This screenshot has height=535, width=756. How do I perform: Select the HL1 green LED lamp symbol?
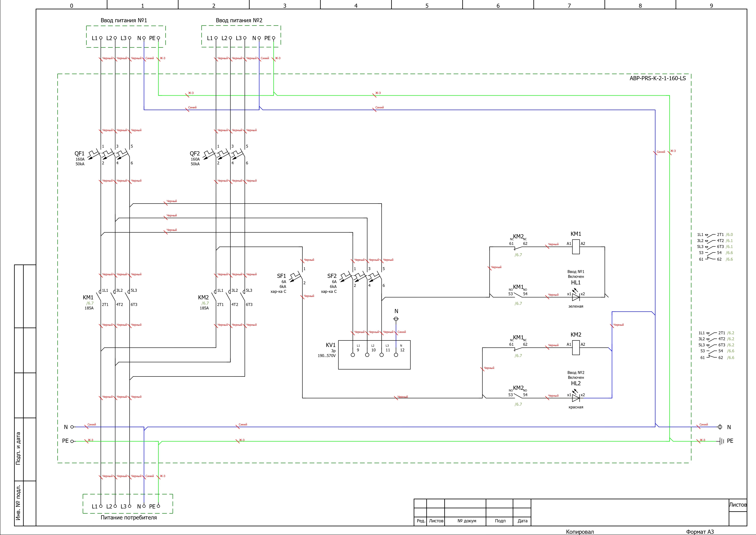pyautogui.click(x=576, y=297)
